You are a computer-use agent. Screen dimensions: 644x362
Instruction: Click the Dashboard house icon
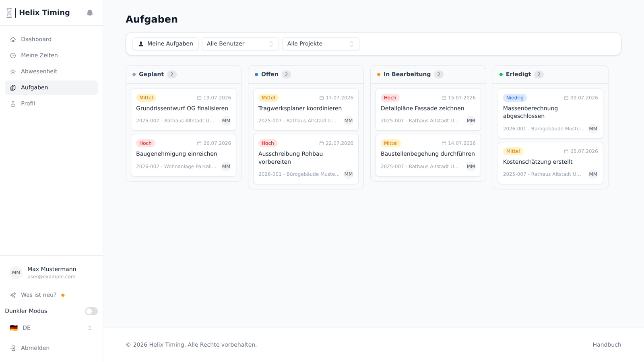tap(13, 39)
